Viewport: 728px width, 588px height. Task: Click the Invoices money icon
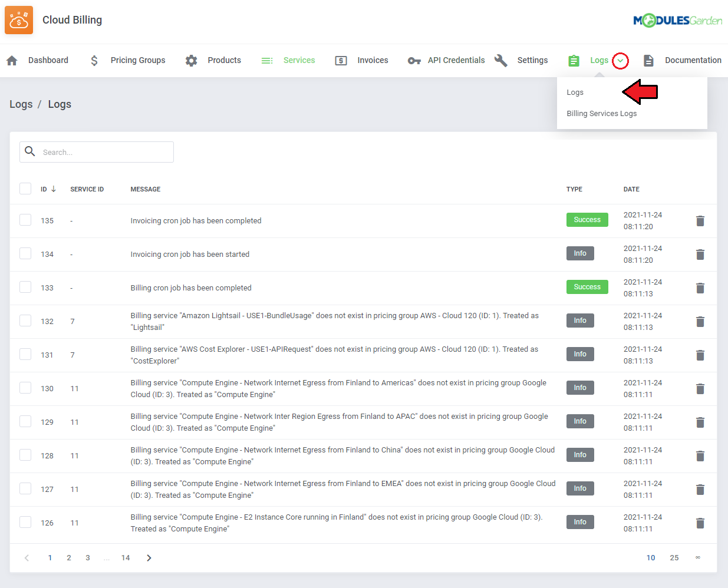(341, 60)
